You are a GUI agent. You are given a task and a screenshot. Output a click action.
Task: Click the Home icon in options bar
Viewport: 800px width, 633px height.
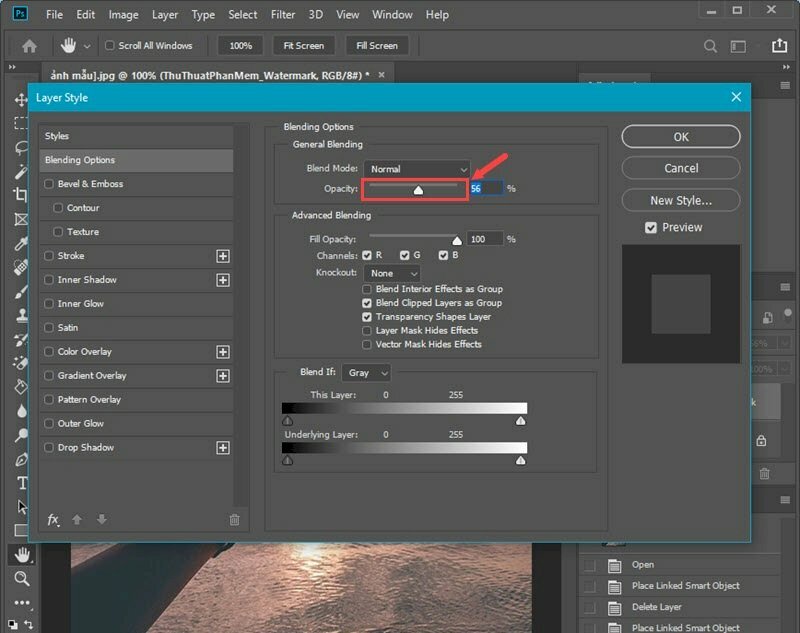pos(29,46)
